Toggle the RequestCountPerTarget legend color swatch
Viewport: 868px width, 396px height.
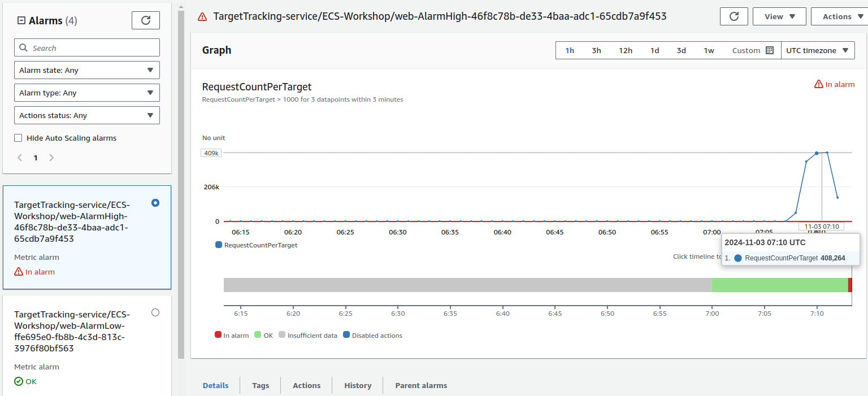point(219,245)
